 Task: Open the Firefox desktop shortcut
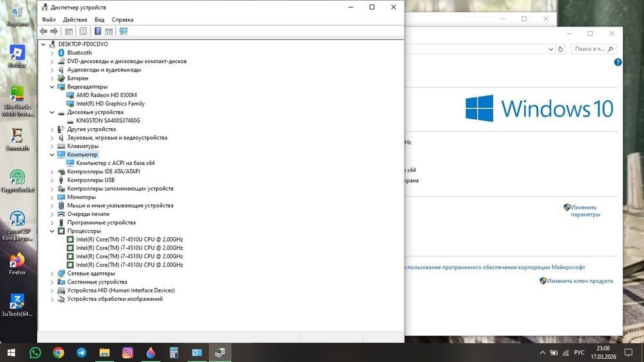tap(17, 264)
